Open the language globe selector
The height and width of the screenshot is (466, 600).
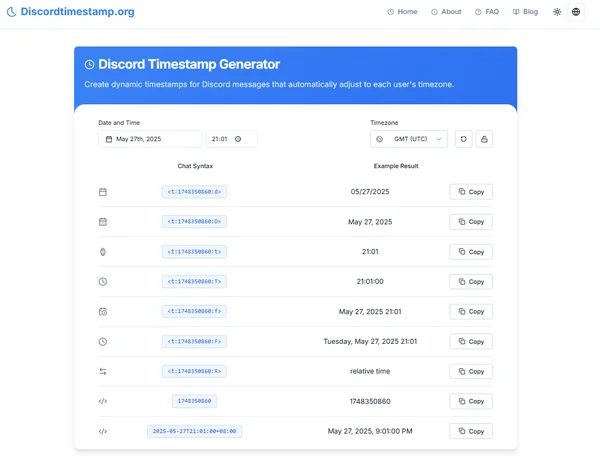576,12
